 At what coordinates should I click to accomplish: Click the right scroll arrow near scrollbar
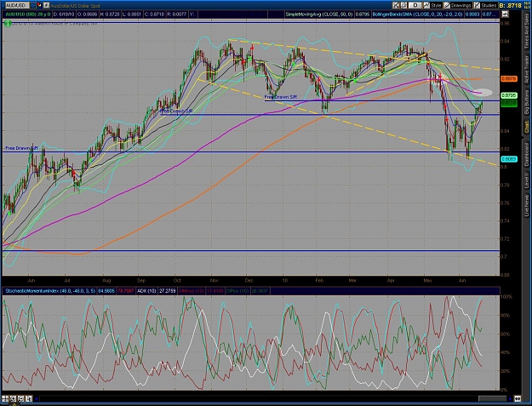click(510, 398)
